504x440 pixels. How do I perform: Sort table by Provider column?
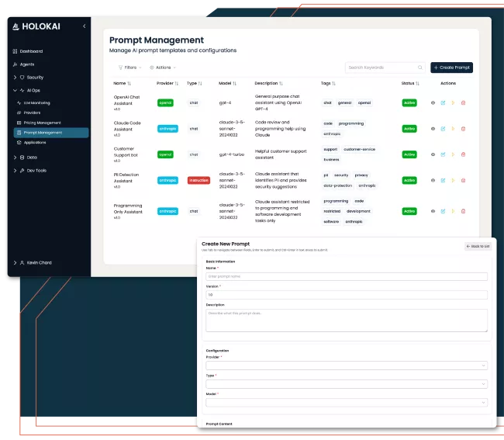(x=167, y=83)
